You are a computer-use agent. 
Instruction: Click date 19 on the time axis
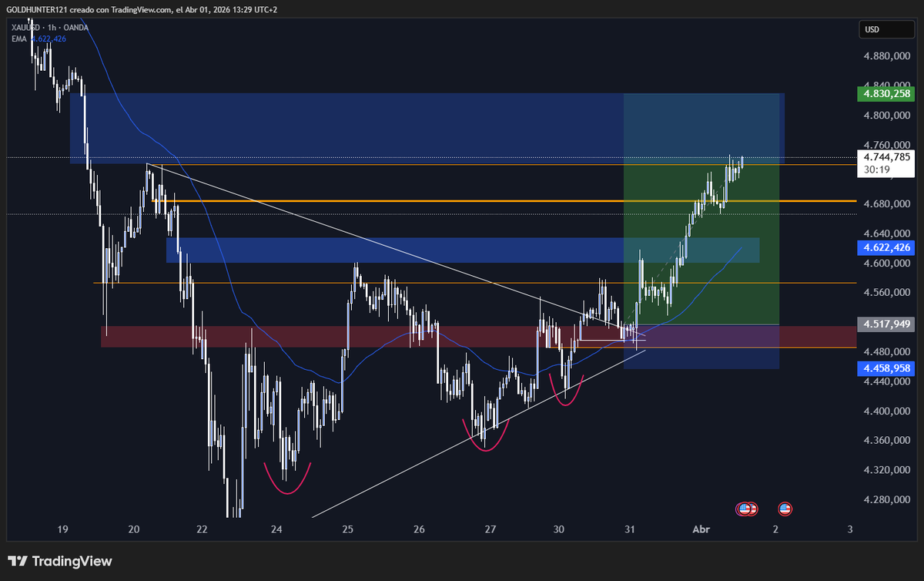pos(63,529)
